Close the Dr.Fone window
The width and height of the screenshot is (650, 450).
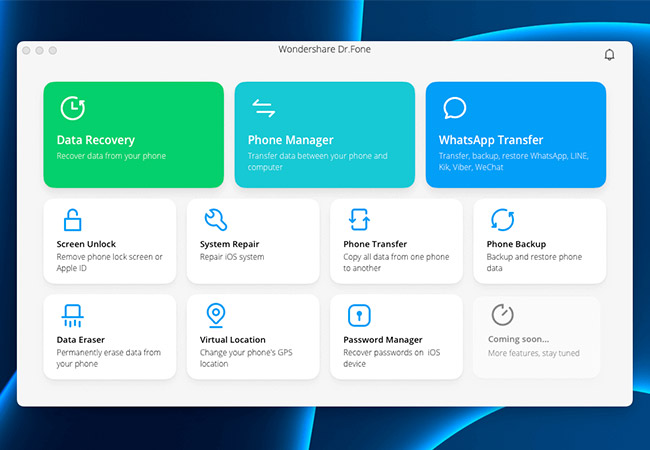point(26,51)
